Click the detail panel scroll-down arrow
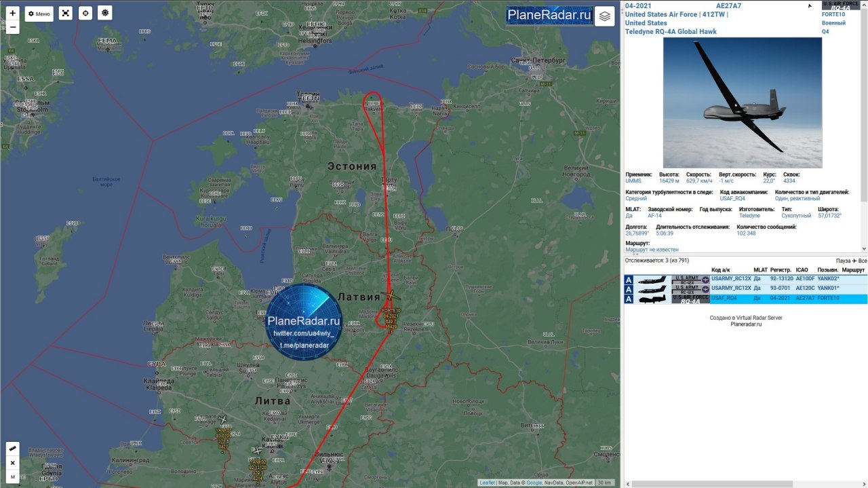This screenshot has width=868, height=488. (864, 249)
